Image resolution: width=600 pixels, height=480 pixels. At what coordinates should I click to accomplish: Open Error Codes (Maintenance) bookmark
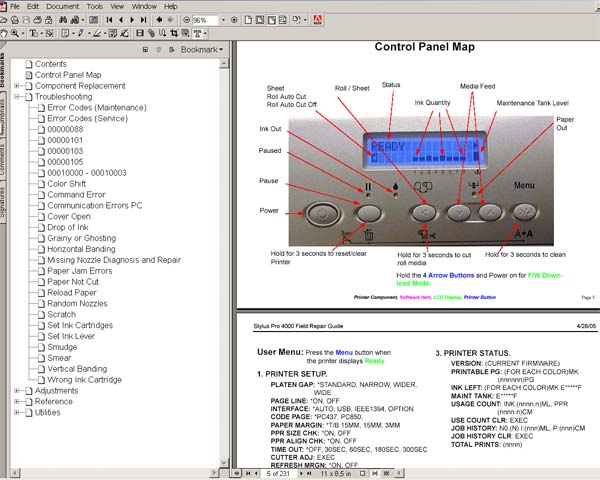pyautogui.click(x=97, y=108)
